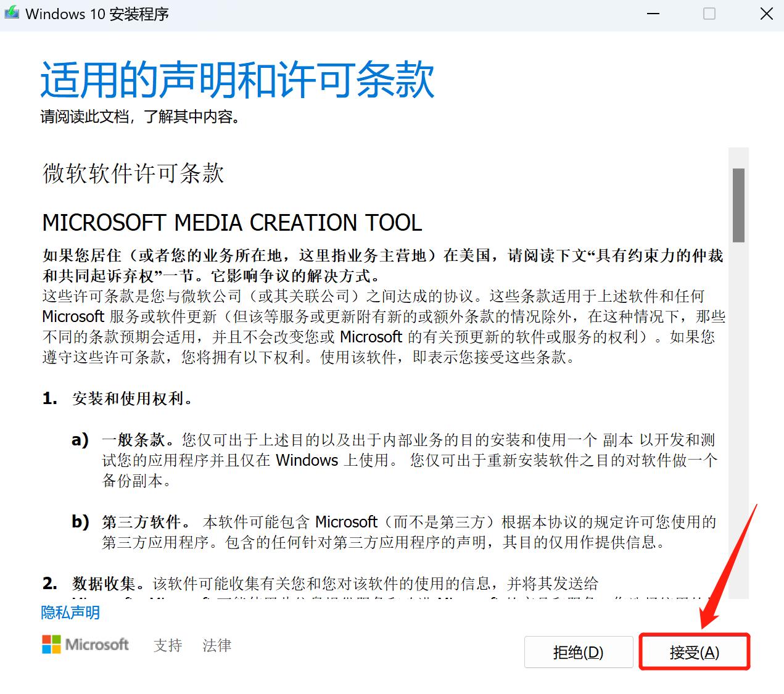Decline the terms using 拒绝(D)
Screen dimensions: 784x694
(579, 652)
